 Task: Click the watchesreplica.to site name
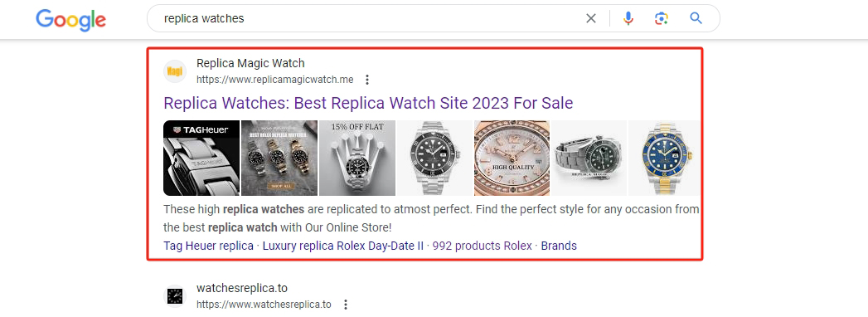[242, 288]
